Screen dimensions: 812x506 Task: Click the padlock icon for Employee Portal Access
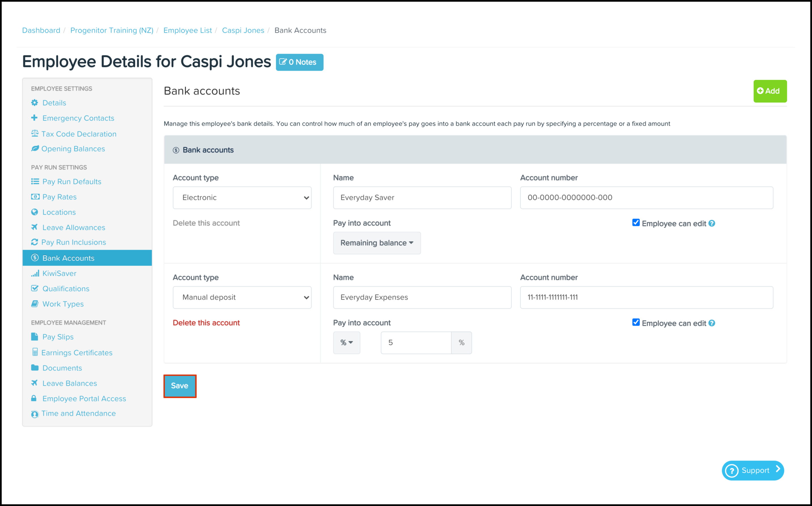pos(34,398)
